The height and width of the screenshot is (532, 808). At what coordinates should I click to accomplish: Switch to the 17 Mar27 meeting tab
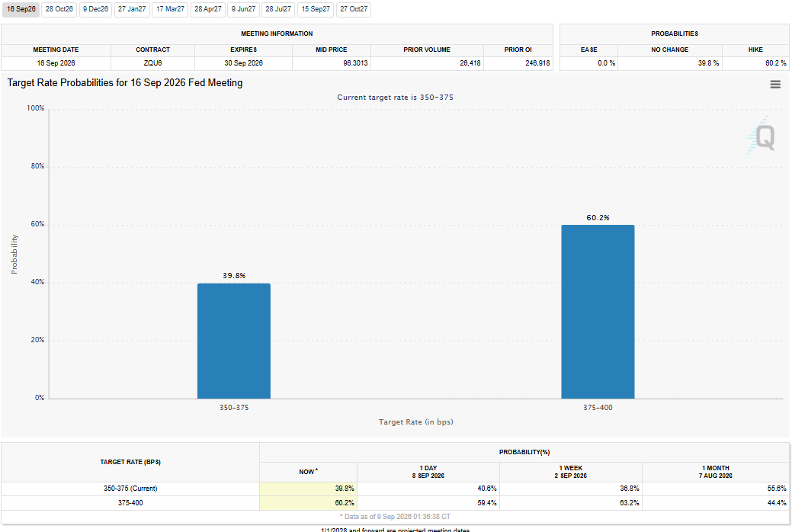pos(170,9)
